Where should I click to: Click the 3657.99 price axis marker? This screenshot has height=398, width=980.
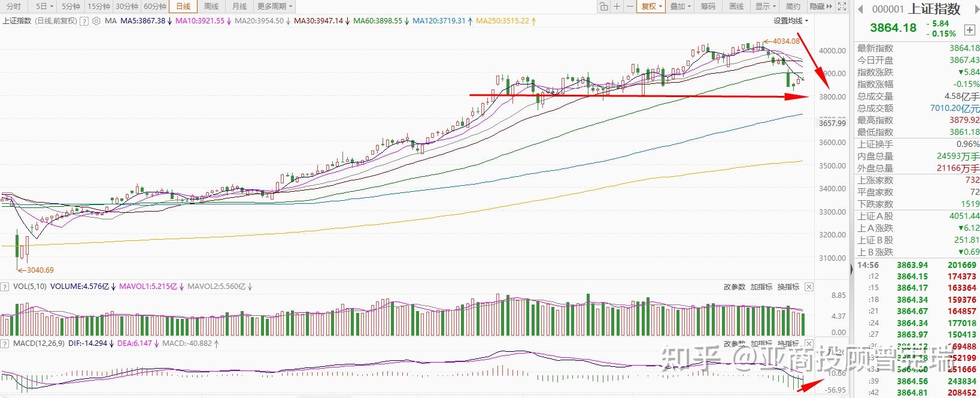pyautogui.click(x=833, y=123)
